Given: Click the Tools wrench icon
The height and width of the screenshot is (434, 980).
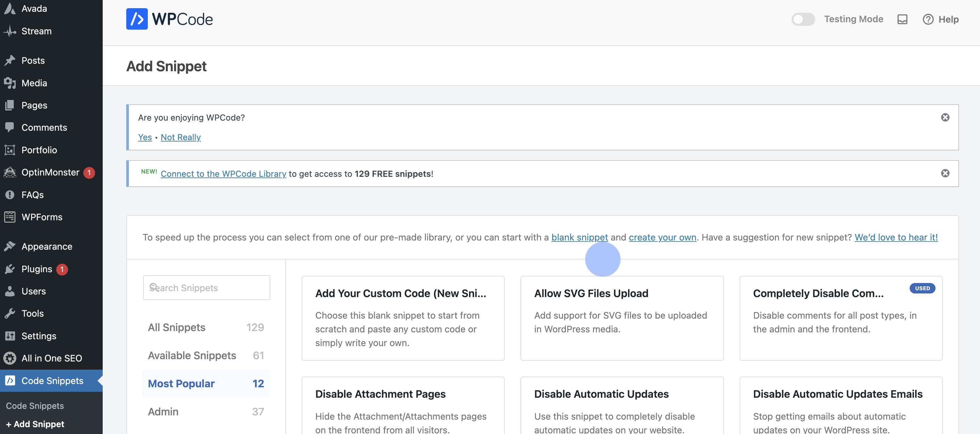Looking at the screenshot, I should (10, 313).
